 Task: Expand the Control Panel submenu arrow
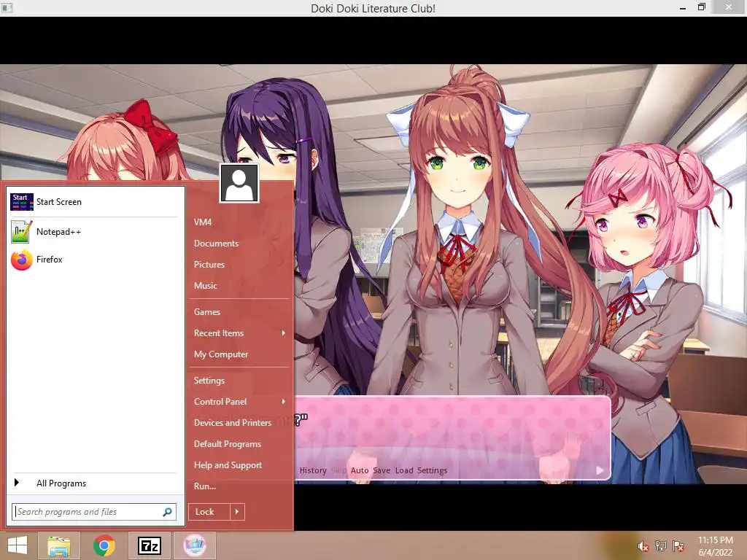[284, 402]
